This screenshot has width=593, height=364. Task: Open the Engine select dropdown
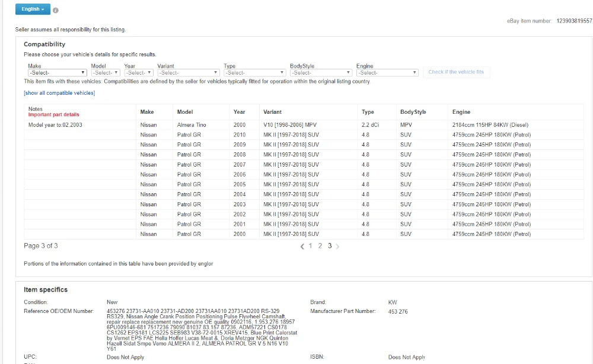tap(387, 72)
